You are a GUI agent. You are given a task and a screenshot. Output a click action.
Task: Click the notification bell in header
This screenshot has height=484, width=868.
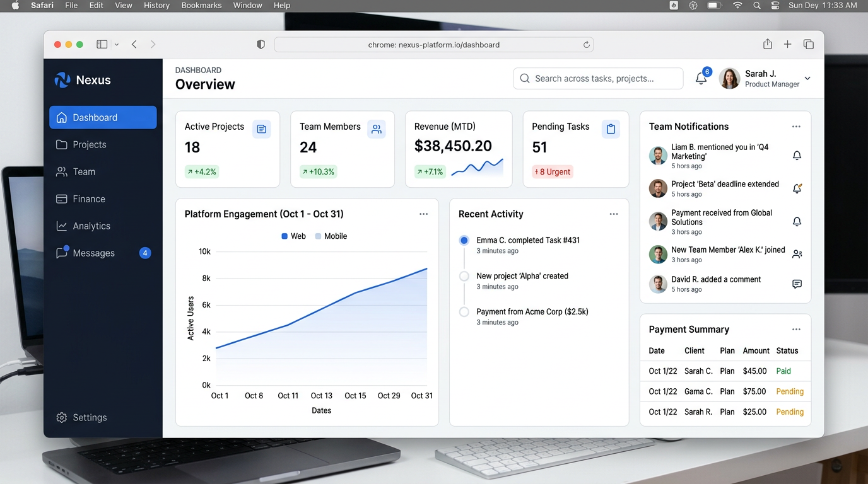pyautogui.click(x=701, y=79)
